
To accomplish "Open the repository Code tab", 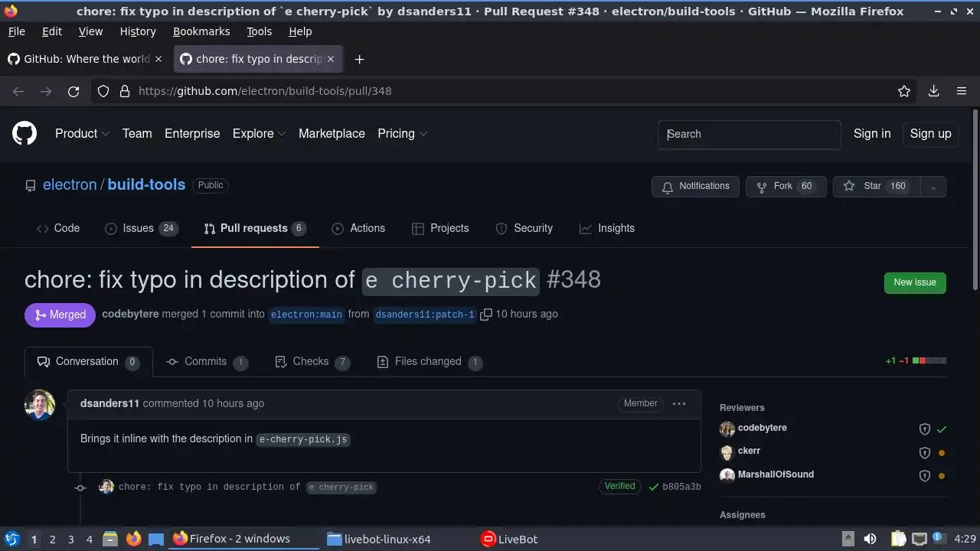I will (58, 228).
